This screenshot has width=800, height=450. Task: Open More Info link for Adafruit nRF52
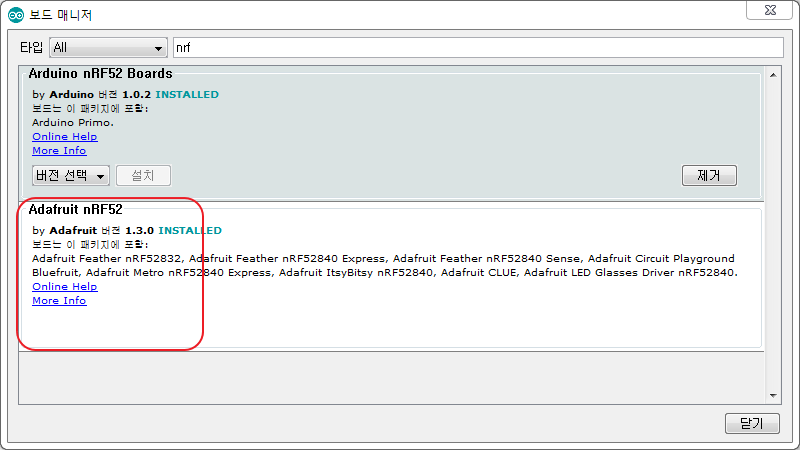point(59,301)
